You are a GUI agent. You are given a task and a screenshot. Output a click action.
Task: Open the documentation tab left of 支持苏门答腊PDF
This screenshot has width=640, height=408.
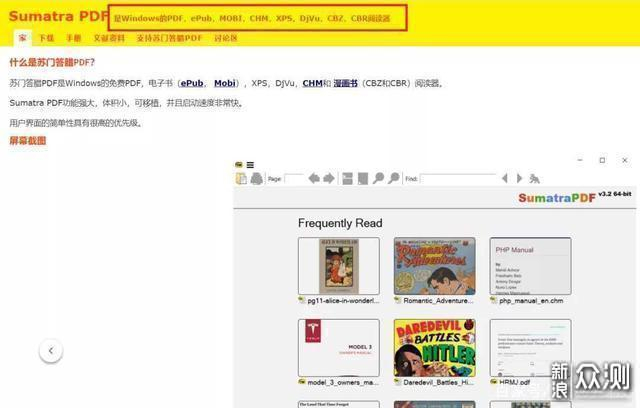click(x=109, y=38)
